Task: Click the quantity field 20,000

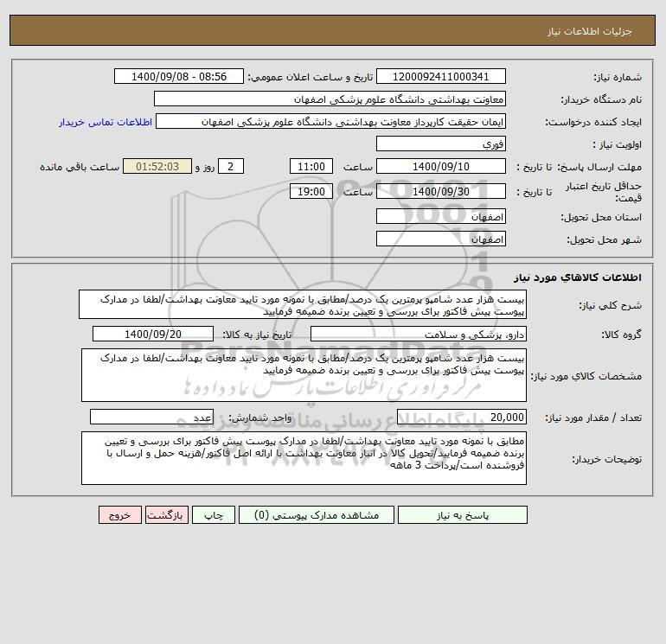Action: click(x=462, y=417)
